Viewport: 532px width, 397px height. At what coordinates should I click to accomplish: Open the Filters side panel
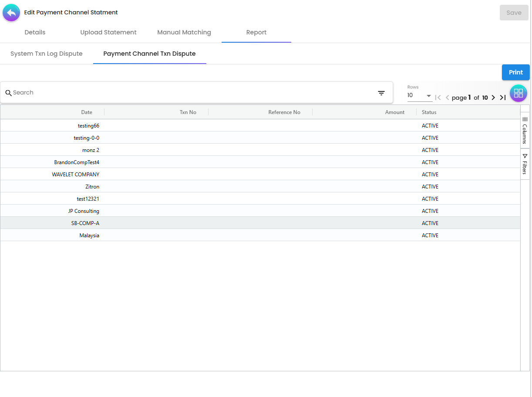525,164
